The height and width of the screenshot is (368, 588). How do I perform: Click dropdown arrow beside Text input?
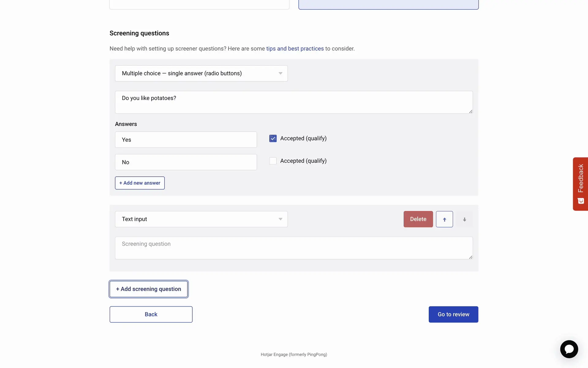(x=280, y=219)
